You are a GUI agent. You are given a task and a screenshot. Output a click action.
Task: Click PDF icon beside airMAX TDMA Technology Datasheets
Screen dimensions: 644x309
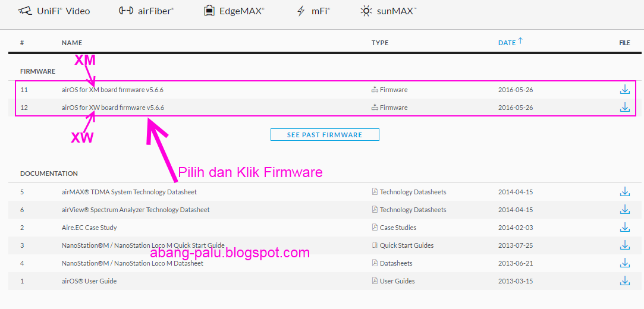(375, 191)
